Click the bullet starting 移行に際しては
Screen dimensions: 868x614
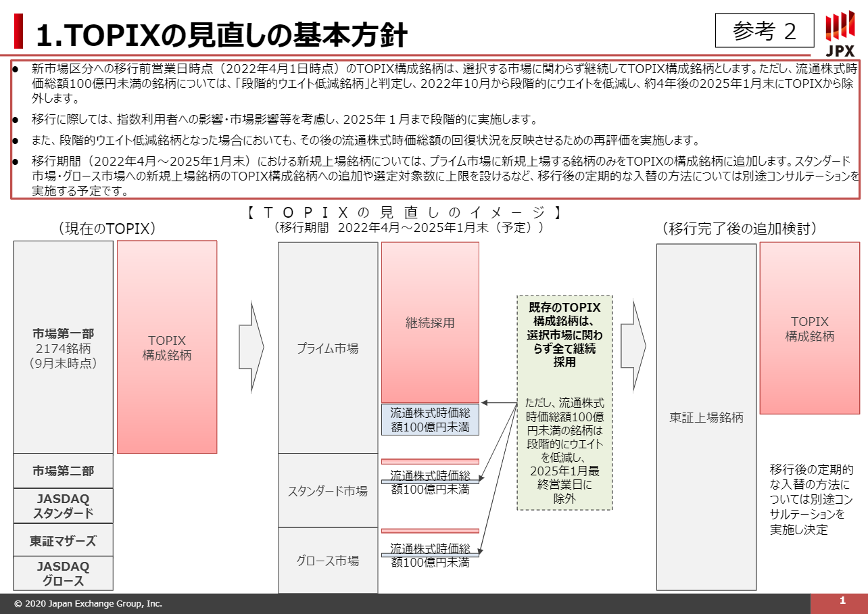point(284,120)
